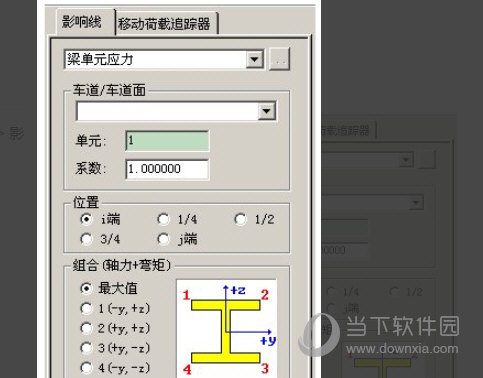Select the 1/4 position option
Image resolution: width=483 pixels, height=378 pixels.
(163, 219)
